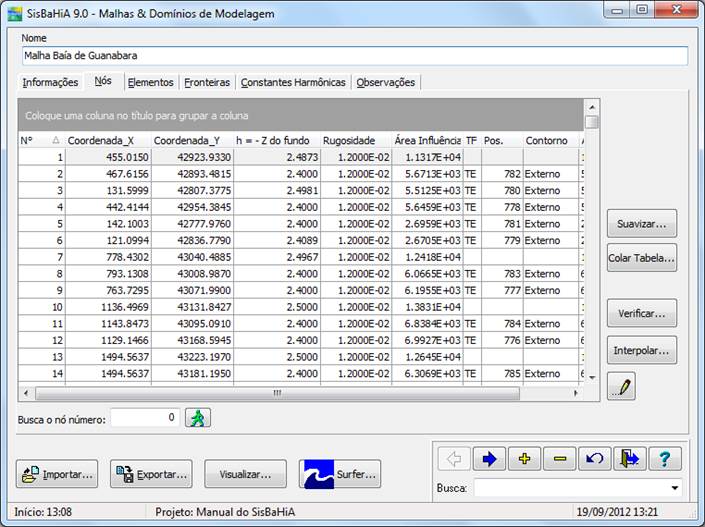Click the Busca o nó número field
Image resolution: width=705 pixels, height=527 pixels.
click(x=145, y=418)
